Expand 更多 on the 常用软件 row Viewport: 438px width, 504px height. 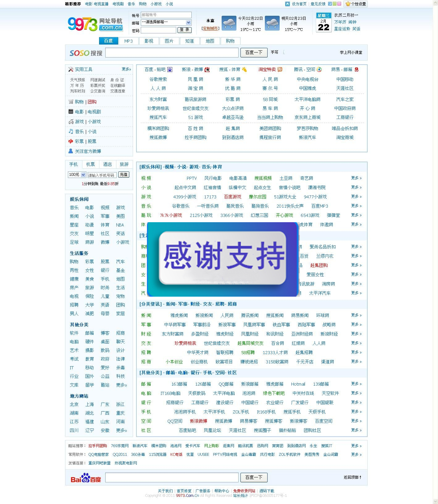[356, 454]
